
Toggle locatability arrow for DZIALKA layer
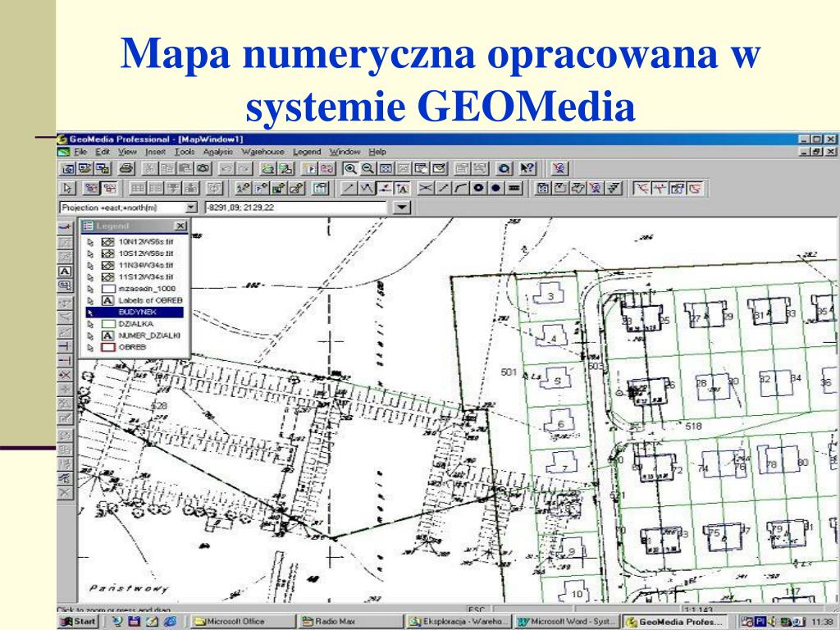[x=90, y=324]
